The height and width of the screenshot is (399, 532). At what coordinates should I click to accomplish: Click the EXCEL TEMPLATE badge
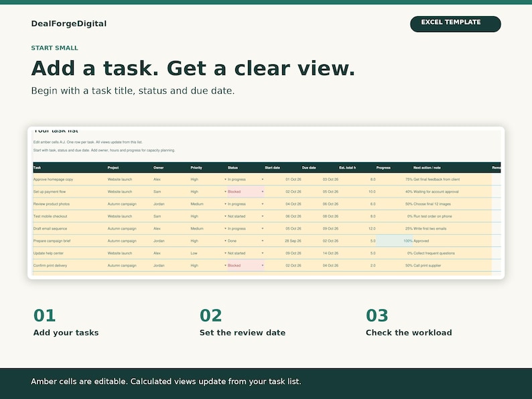tap(456, 23)
